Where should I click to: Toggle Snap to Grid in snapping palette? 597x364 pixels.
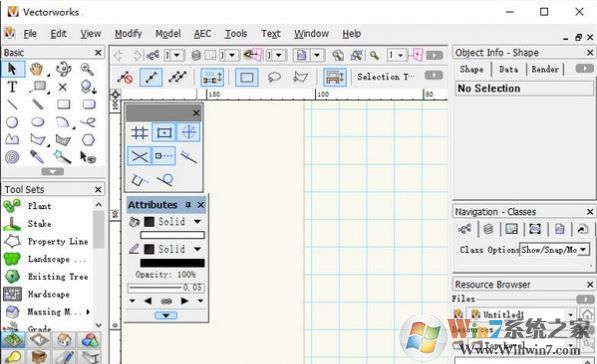(x=139, y=133)
